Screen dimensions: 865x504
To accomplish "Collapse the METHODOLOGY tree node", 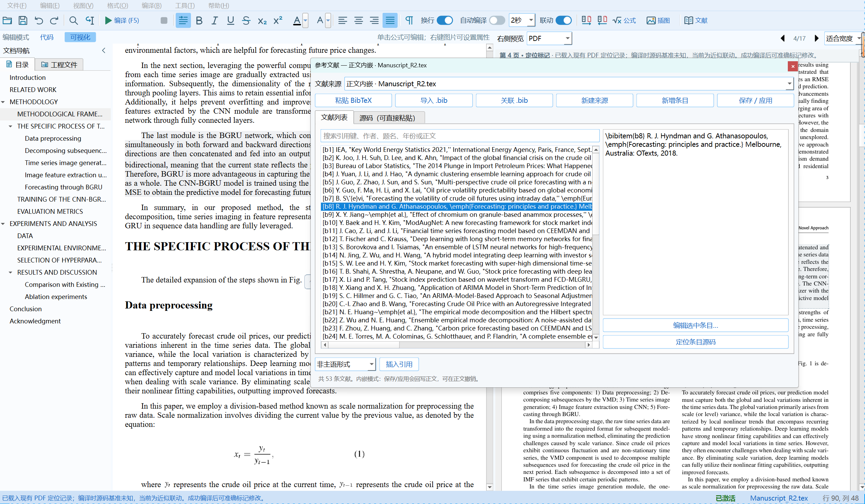I will tap(3, 102).
